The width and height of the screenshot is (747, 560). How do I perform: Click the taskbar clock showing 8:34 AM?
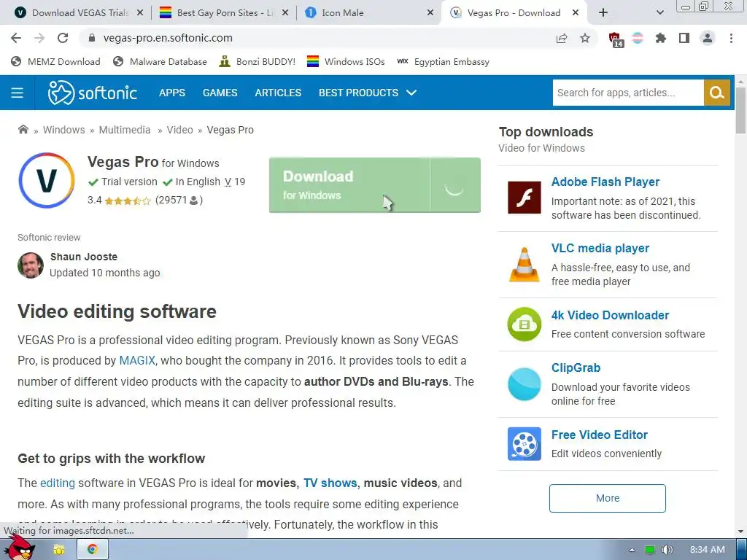pyautogui.click(x=707, y=550)
